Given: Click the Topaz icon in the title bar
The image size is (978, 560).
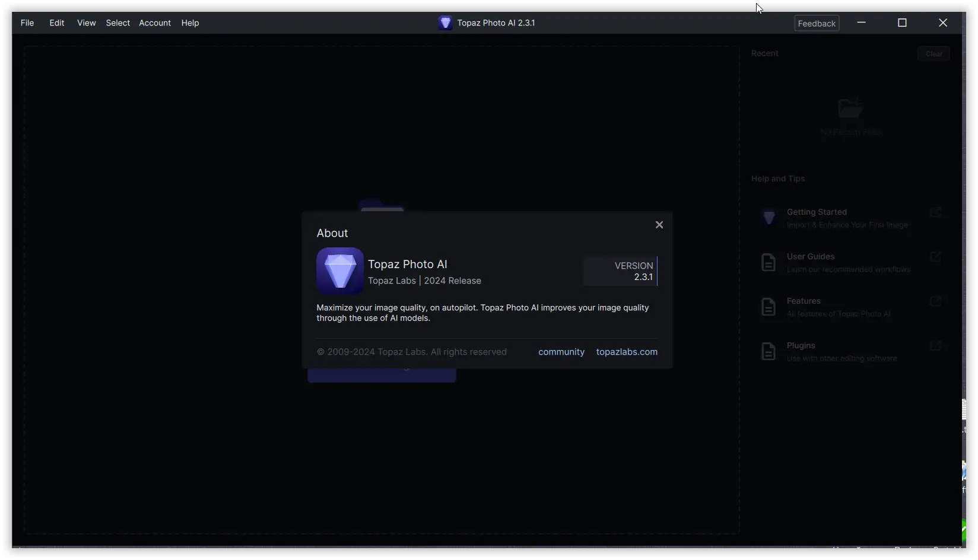Looking at the screenshot, I should (x=445, y=23).
